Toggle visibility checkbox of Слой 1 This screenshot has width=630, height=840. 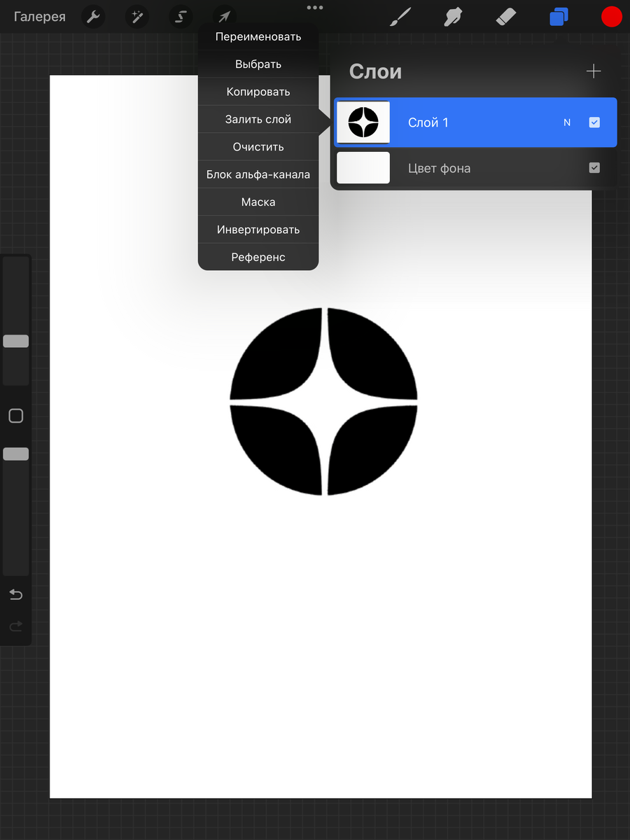[x=594, y=122]
